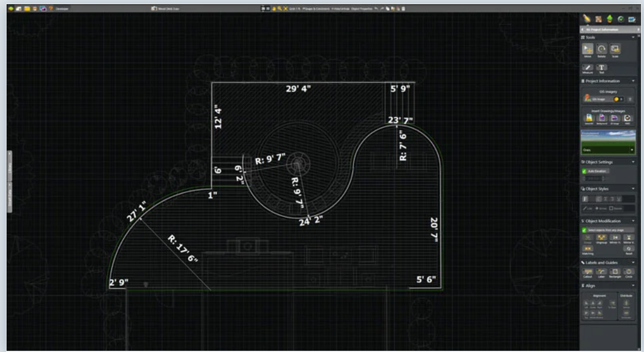644x352 pixels.
Task: Open the house construction stage icon
Action: (x=598, y=19)
